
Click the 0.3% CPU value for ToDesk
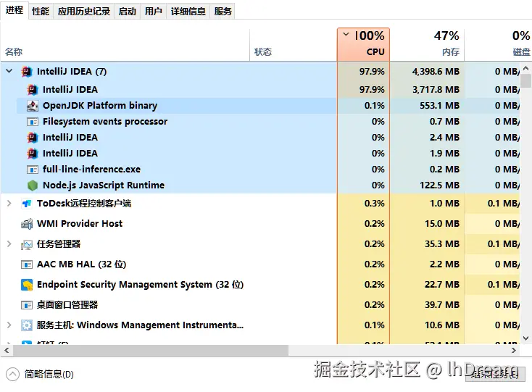coord(374,204)
